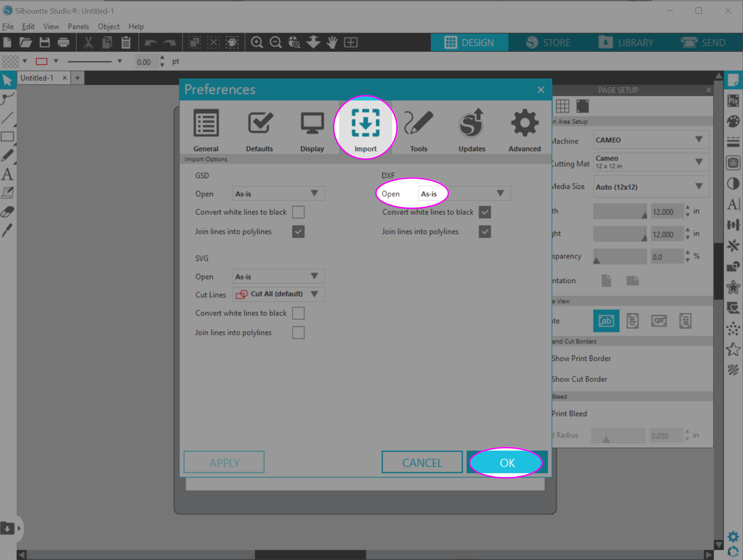Switch to the SEND tab
This screenshot has height=560, width=743.
(703, 43)
